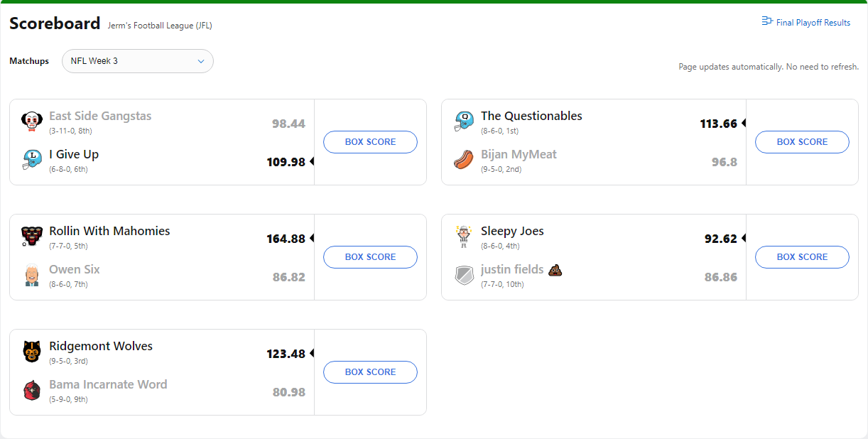Open Box Score for Ridgemont Wolves matchup
This screenshot has width=868, height=439.
coord(370,372)
